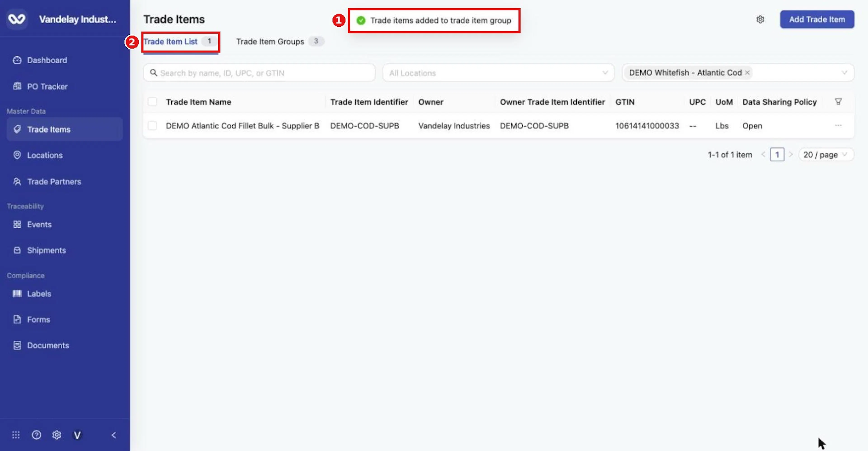Toggle the select-all header checkbox
This screenshot has height=451, width=868.
click(152, 102)
